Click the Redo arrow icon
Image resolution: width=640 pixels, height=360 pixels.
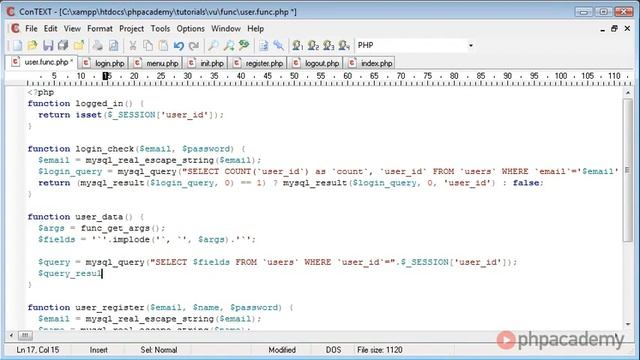(x=194, y=45)
